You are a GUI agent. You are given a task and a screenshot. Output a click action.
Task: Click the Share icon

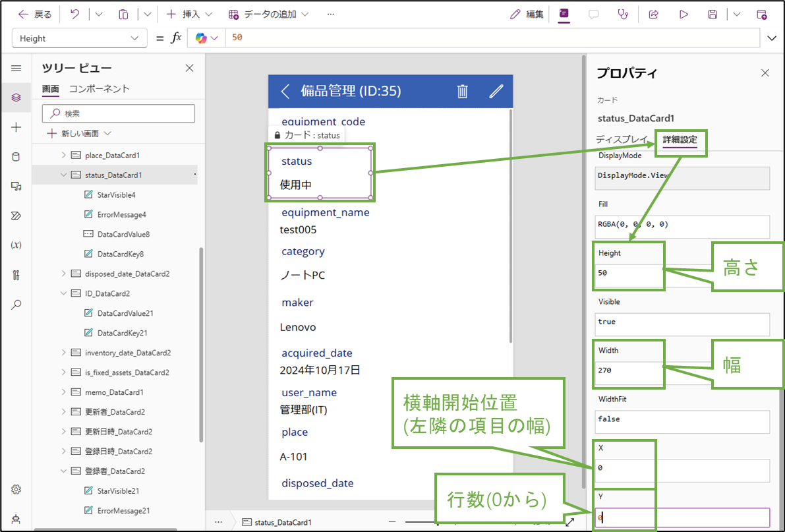pyautogui.click(x=653, y=15)
